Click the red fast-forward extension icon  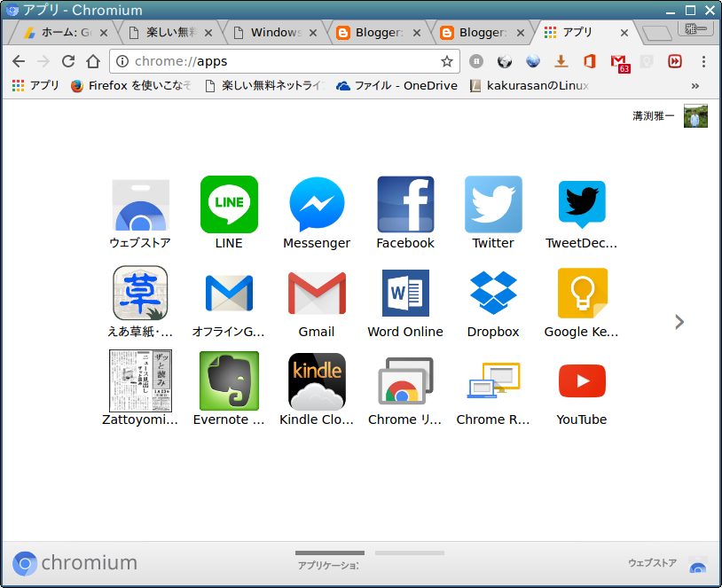coord(675,61)
